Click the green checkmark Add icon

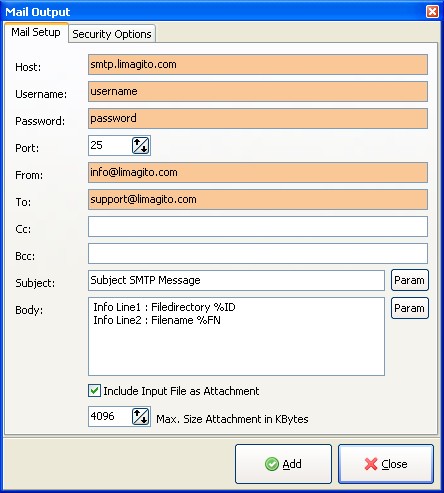point(272,464)
